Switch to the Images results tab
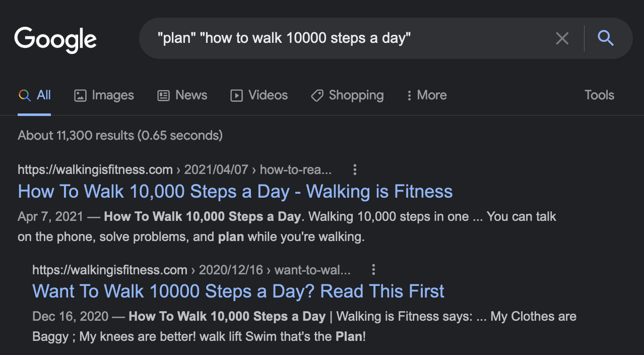Image resolution: width=644 pixels, height=355 pixels. (x=112, y=95)
